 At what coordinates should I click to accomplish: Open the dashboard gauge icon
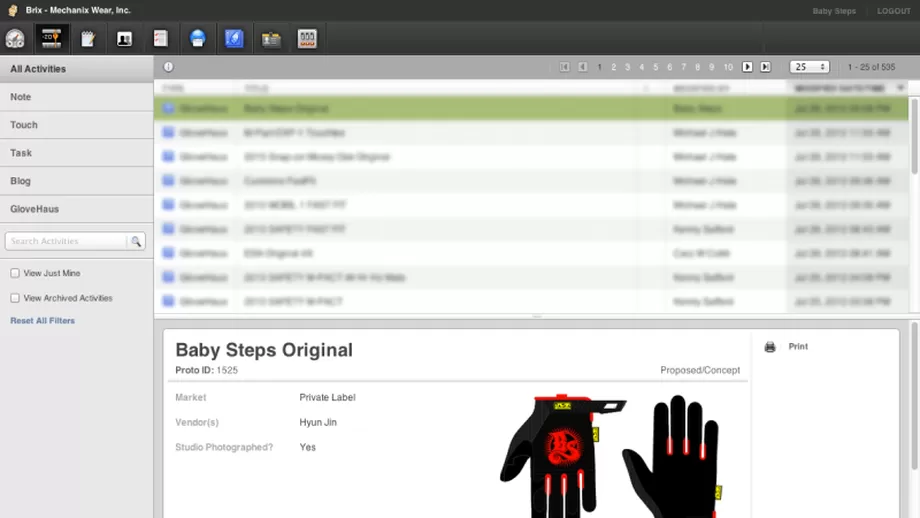point(15,39)
